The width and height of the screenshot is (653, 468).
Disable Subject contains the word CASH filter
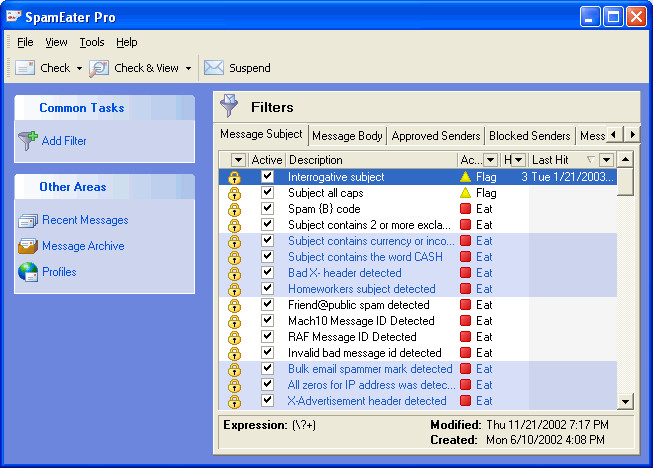click(x=267, y=256)
